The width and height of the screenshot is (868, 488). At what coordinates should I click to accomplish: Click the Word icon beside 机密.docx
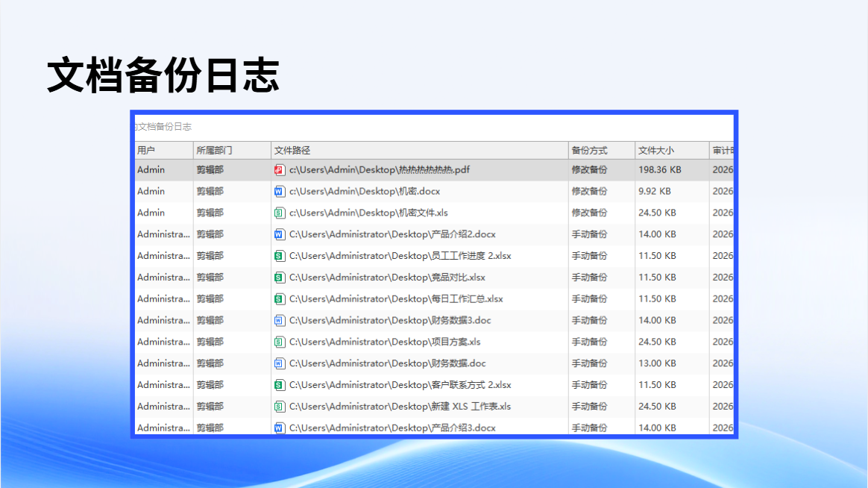(280, 192)
